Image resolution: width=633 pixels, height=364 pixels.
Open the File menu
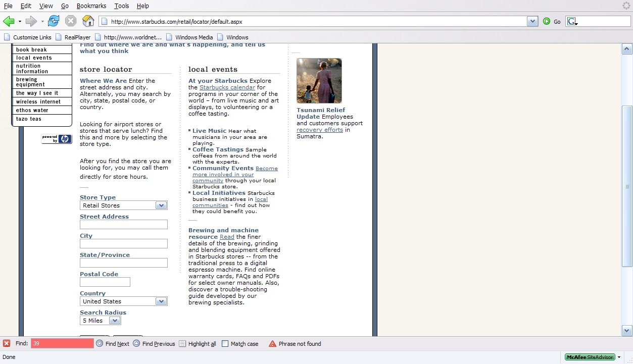coord(8,6)
